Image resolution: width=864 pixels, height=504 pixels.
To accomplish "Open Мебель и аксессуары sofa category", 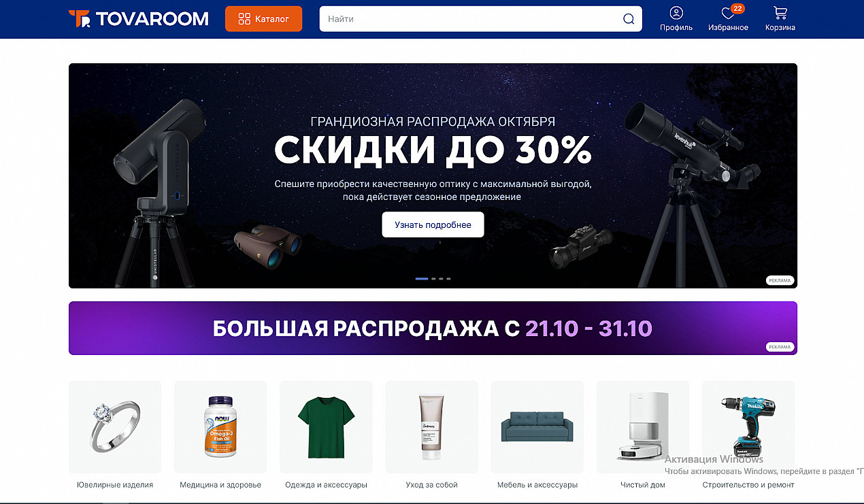I will pyautogui.click(x=537, y=427).
